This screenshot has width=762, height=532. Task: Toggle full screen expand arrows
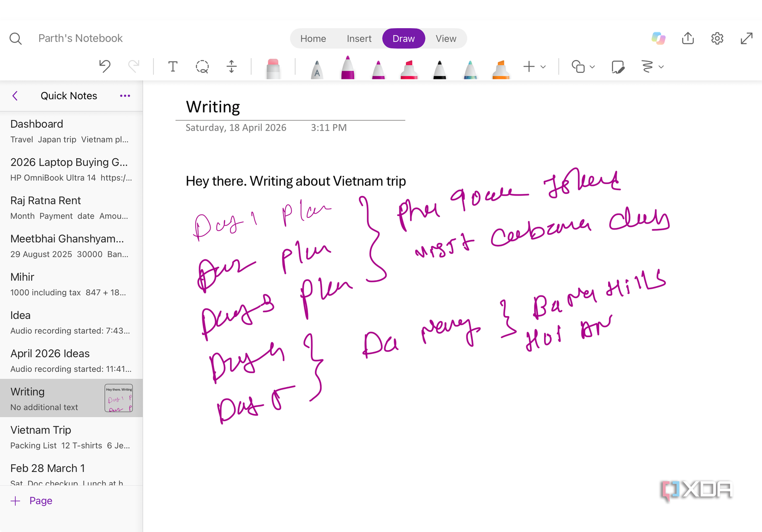(747, 38)
